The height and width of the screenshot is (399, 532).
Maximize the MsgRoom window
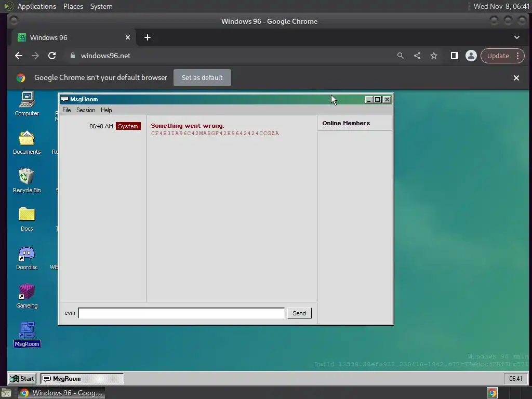coord(378,99)
